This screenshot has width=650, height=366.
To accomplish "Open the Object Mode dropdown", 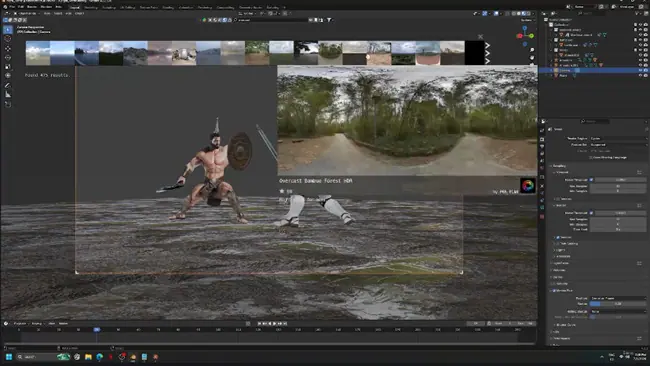I will 27,13.
